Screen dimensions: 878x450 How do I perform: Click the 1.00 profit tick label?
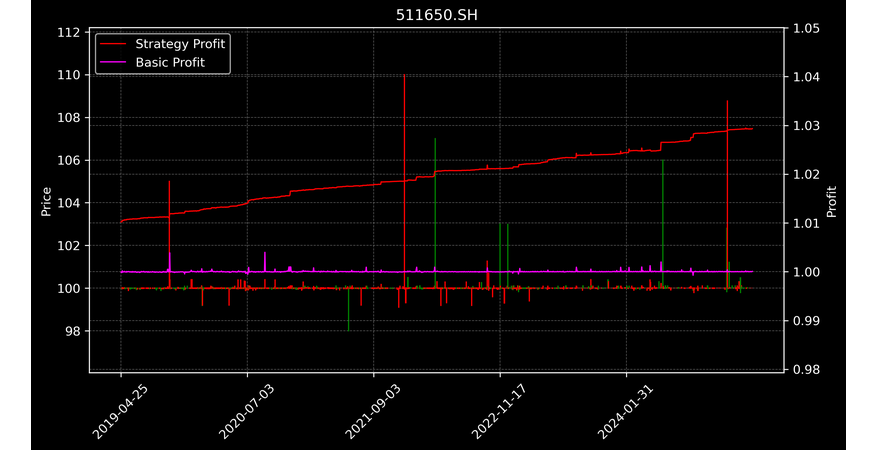tap(806, 272)
